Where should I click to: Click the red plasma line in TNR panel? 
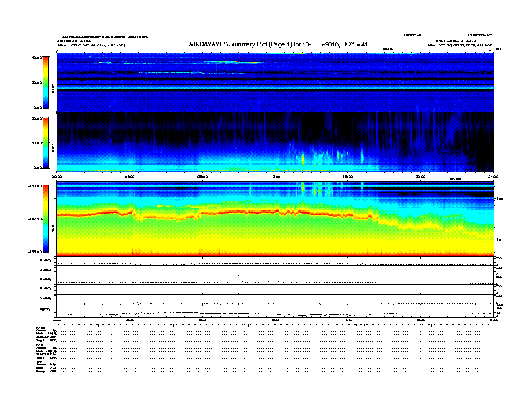pyautogui.click(x=217, y=213)
